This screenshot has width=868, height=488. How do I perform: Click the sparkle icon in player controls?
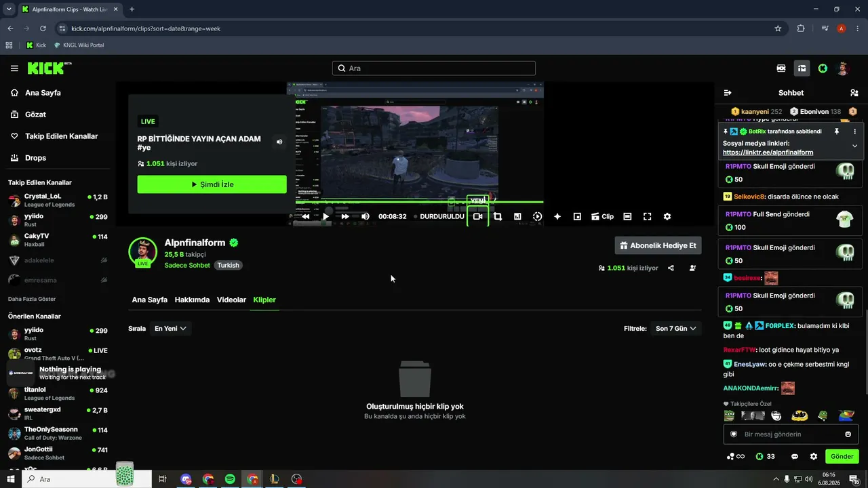pyautogui.click(x=557, y=216)
